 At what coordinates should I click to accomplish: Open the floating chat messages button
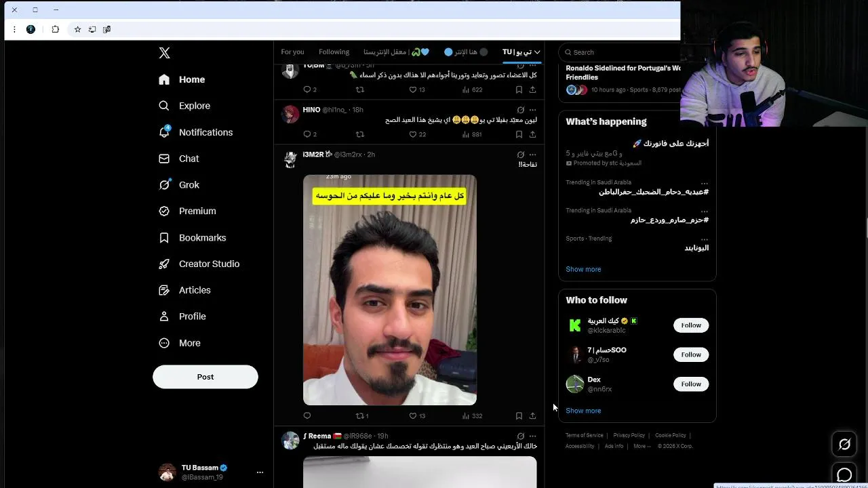[x=844, y=475]
